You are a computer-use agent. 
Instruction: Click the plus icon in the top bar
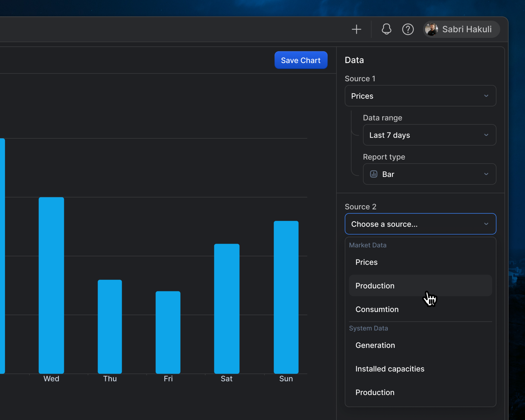pos(357,29)
